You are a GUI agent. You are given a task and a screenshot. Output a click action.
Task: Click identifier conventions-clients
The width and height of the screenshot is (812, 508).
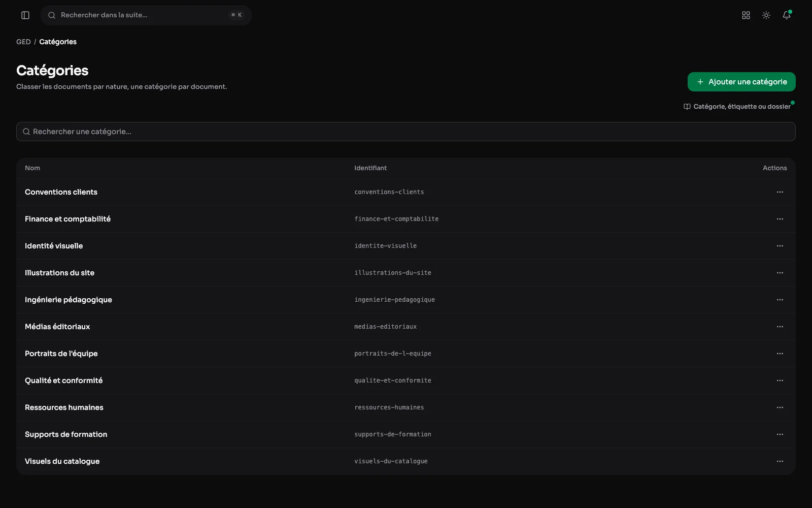(x=389, y=192)
